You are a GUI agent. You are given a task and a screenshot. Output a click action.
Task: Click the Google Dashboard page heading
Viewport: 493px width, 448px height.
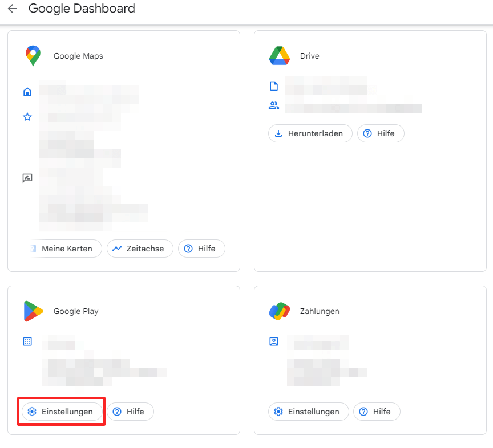[x=82, y=9]
